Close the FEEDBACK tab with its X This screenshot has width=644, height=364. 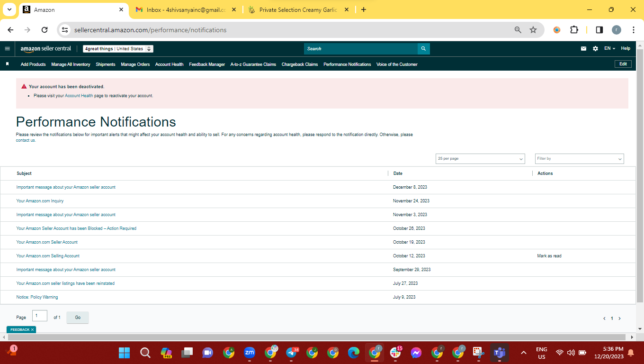[x=33, y=329]
